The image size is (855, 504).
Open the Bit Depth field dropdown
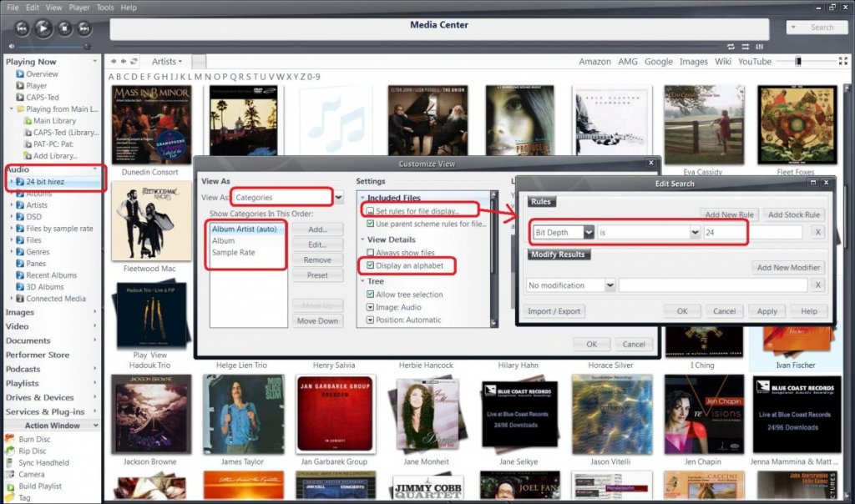click(x=589, y=233)
